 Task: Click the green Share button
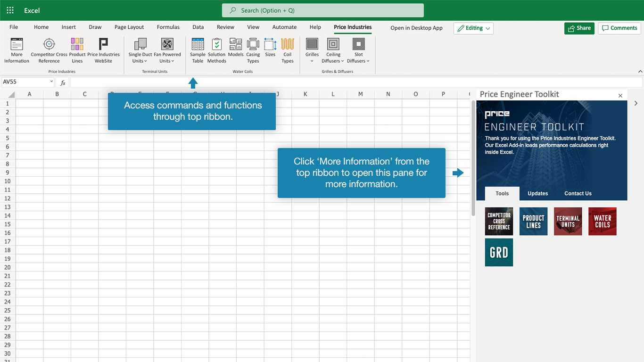[x=579, y=28]
